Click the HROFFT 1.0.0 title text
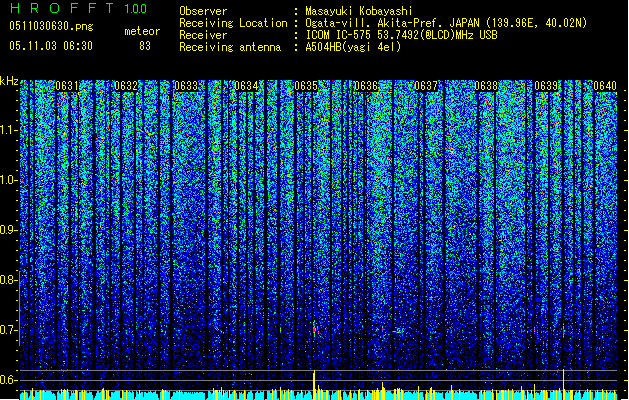The width and height of the screenshot is (629, 400). tap(79, 8)
